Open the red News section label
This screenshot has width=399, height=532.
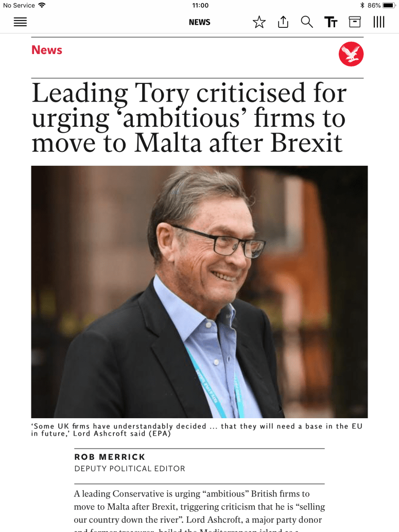[47, 50]
